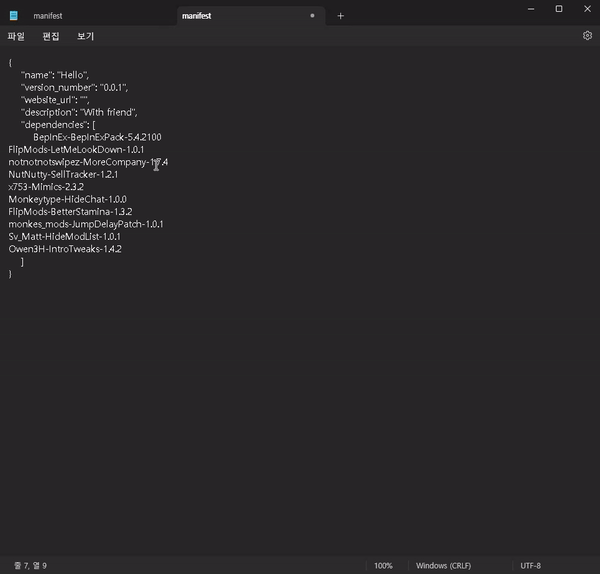Viewport: 600px width, 574px height.
Task: Click the Owen3H-IntroTweaks-1.4.2 line
Action: 65,249
